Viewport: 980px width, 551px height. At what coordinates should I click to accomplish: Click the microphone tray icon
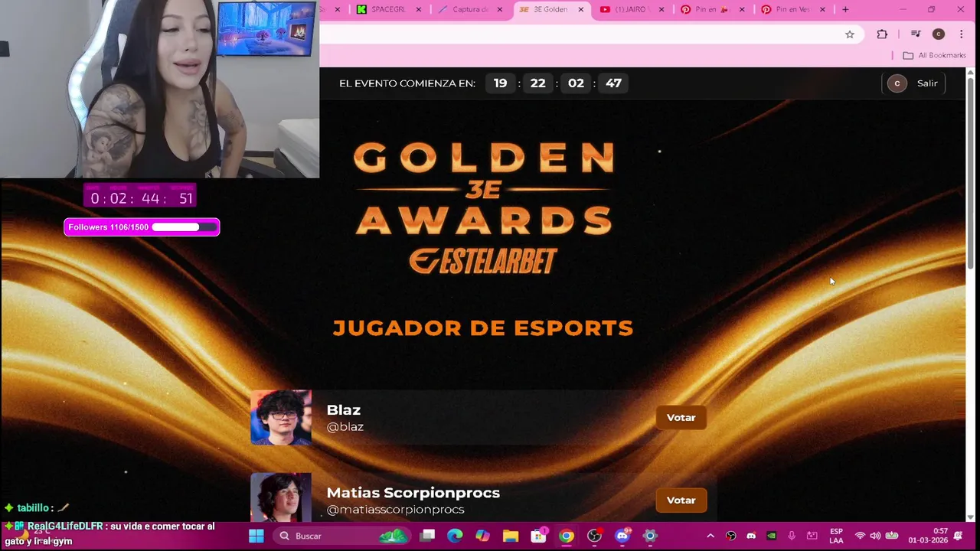(x=792, y=536)
